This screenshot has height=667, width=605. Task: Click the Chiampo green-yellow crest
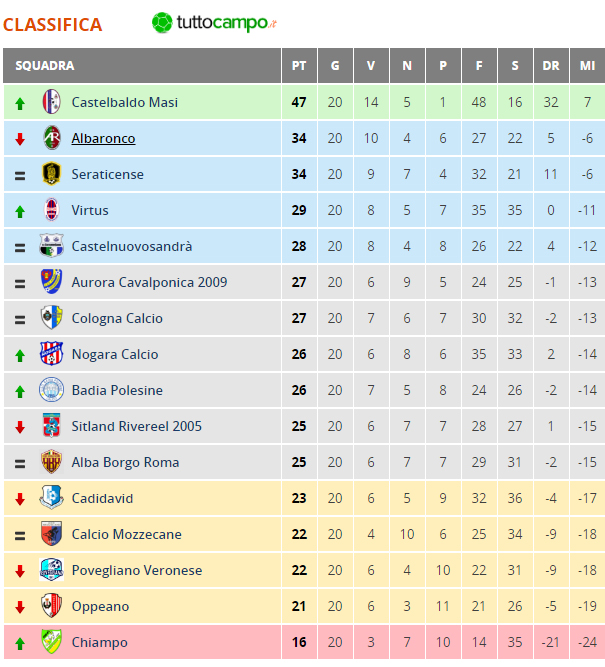tap(51, 641)
